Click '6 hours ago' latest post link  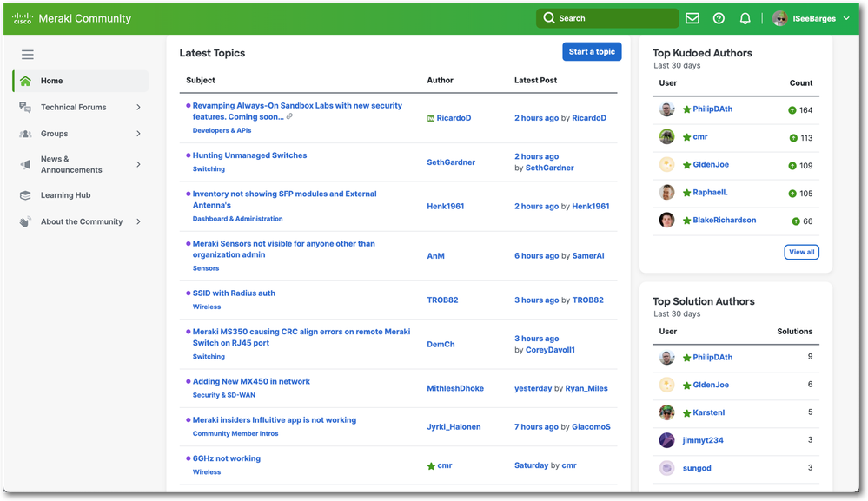tap(536, 256)
